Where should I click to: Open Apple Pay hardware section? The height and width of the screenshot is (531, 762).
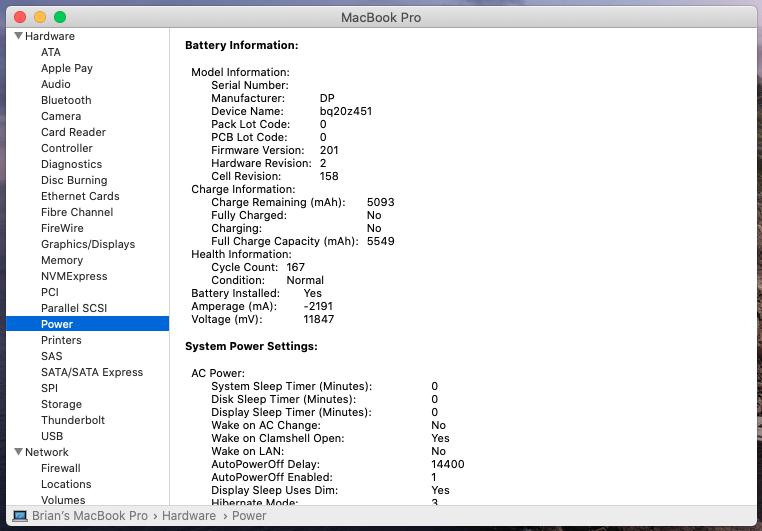(67, 68)
